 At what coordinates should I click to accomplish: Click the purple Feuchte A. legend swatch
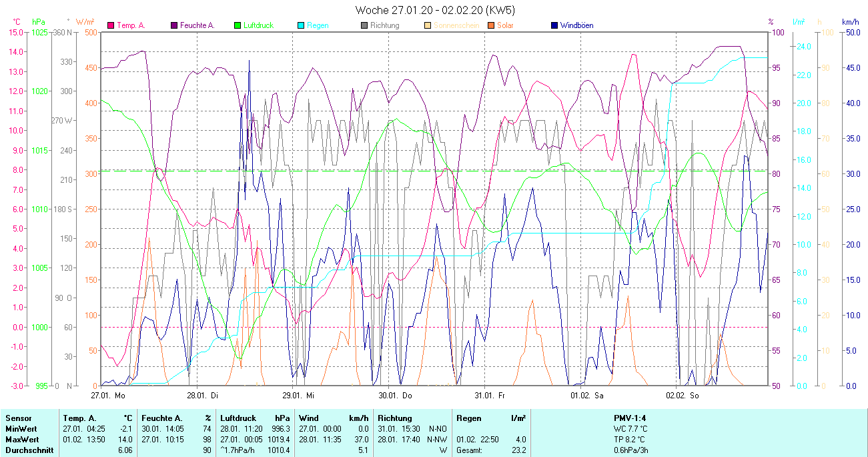click(175, 25)
